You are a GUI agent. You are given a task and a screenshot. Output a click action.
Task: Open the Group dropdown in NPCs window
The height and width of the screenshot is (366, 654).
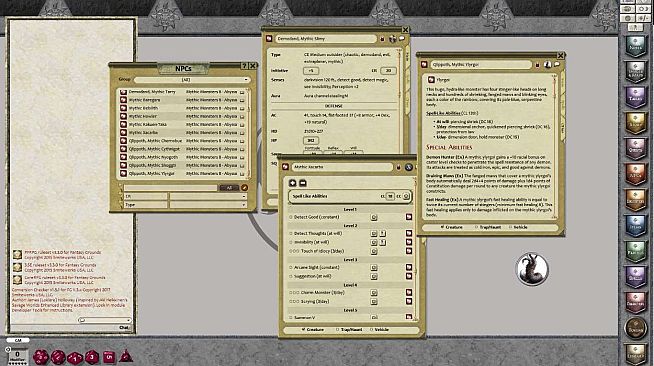[192, 79]
